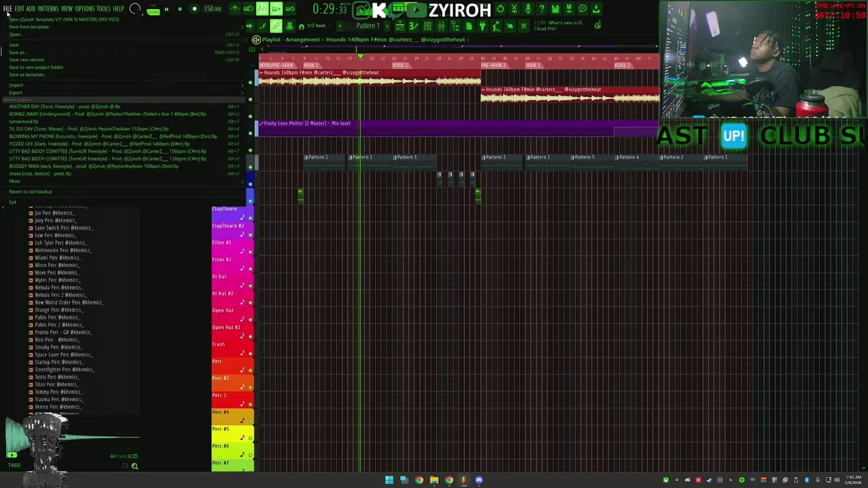
Task: Click the floppy disk save icon
Action: 555,9
